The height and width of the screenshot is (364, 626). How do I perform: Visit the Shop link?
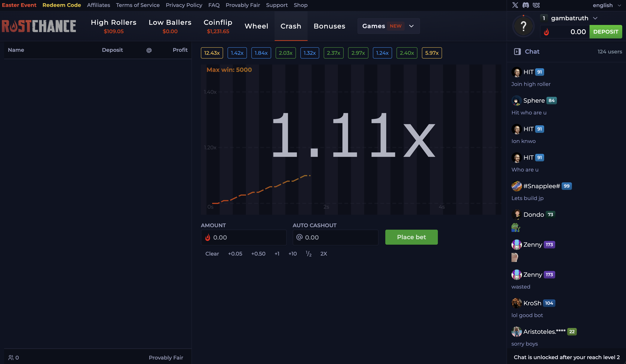(301, 5)
